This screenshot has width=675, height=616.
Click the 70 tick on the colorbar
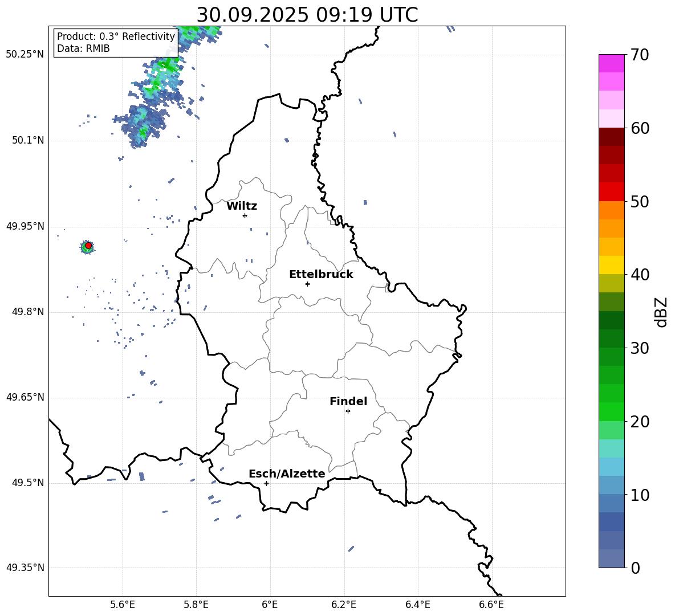click(x=640, y=55)
